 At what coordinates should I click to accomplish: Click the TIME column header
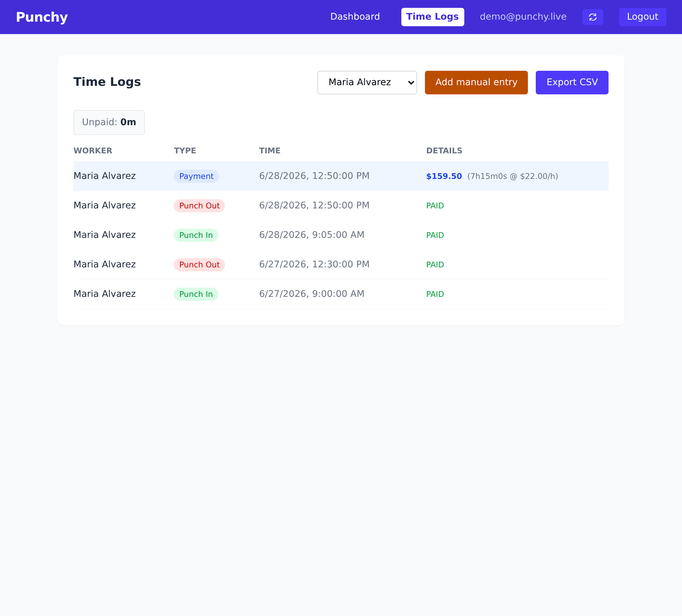pos(270,150)
